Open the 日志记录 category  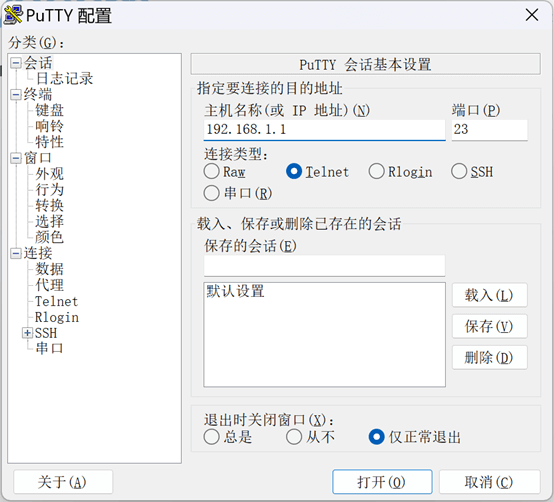pos(64,78)
